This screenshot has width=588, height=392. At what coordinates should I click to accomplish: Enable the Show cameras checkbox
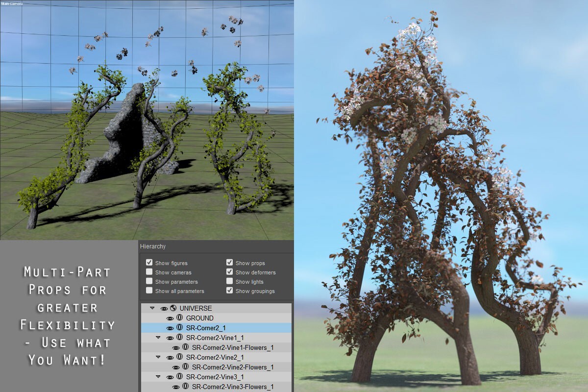pyautogui.click(x=149, y=272)
